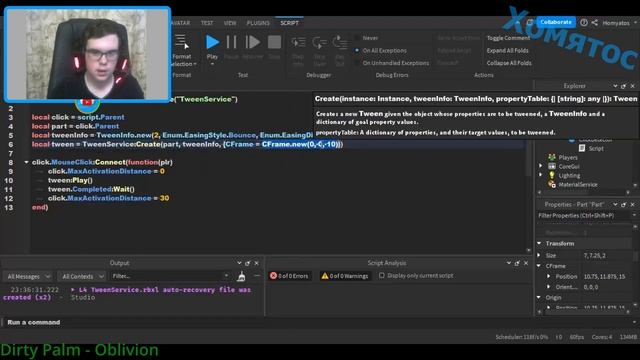Clear output with the broom icon

tap(241, 276)
